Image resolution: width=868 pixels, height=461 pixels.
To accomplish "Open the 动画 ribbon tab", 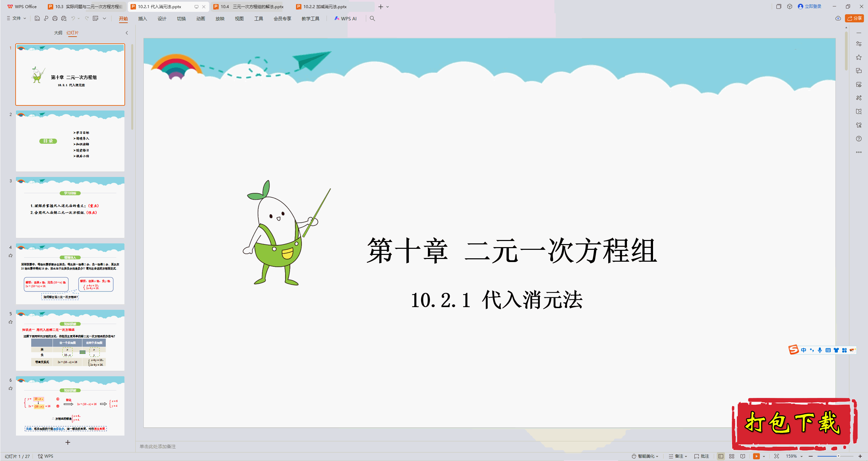I will click(x=201, y=19).
